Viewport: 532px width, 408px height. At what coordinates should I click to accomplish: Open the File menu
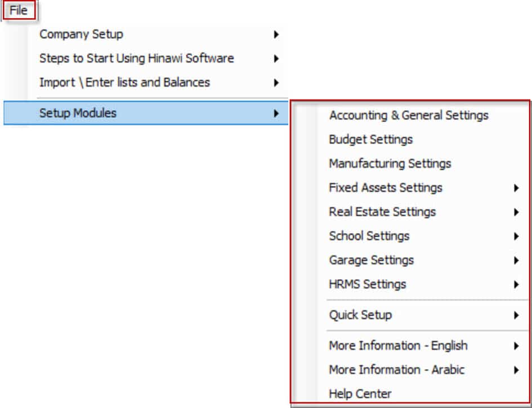pos(19,11)
